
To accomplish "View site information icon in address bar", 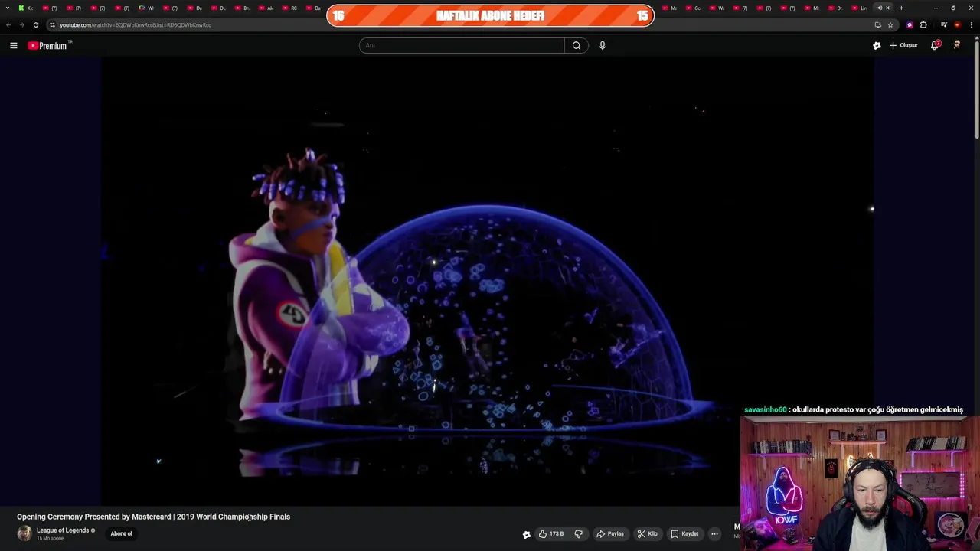I will tap(52, 24).
